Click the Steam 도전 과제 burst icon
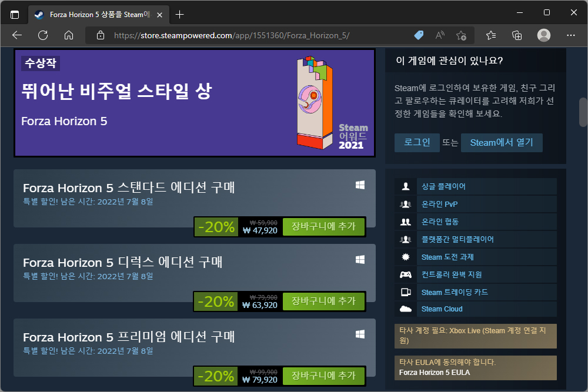 [x=405, y=257]
